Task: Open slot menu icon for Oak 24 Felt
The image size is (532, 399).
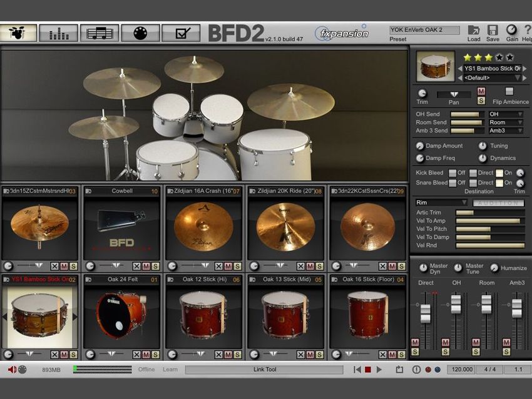Action: point(88,280)
